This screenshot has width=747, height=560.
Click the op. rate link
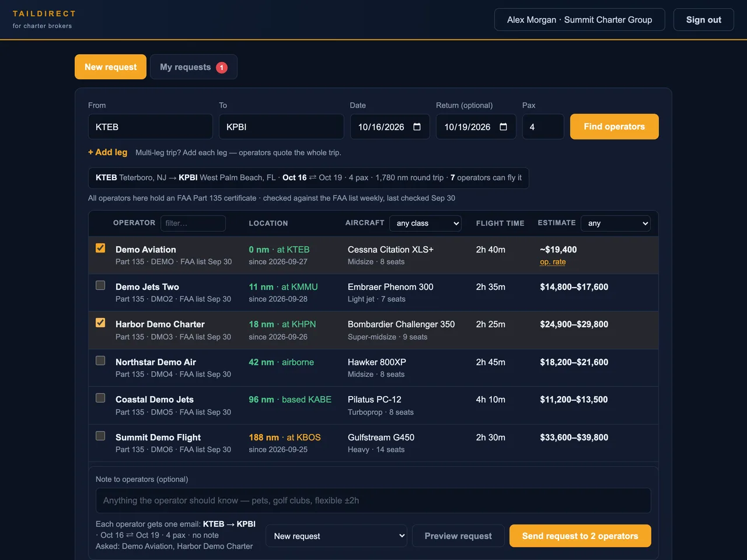tap(553, 262)
